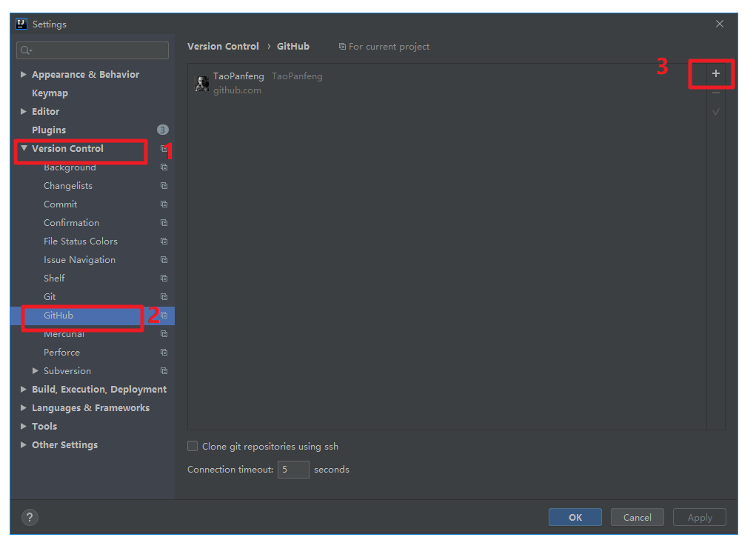This screenshot has width=756, height=540.
Task: Close the Settings dialog
Action: [720, 24]
